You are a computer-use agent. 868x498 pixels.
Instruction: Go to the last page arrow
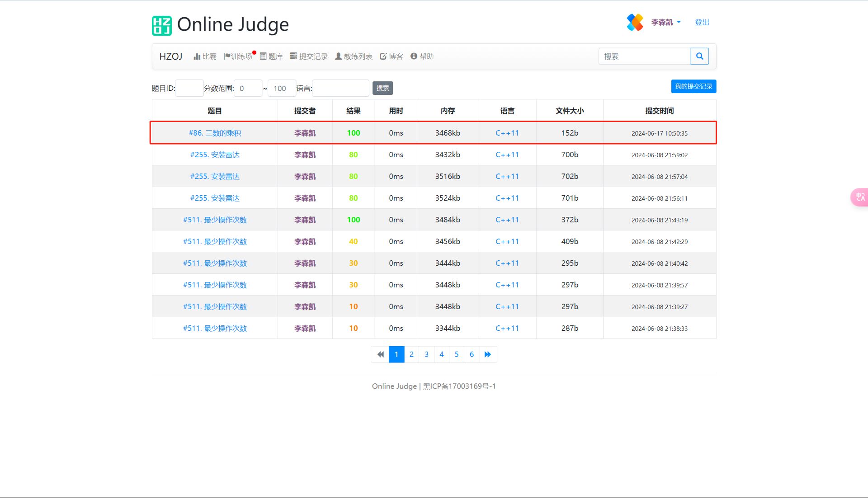488,354
